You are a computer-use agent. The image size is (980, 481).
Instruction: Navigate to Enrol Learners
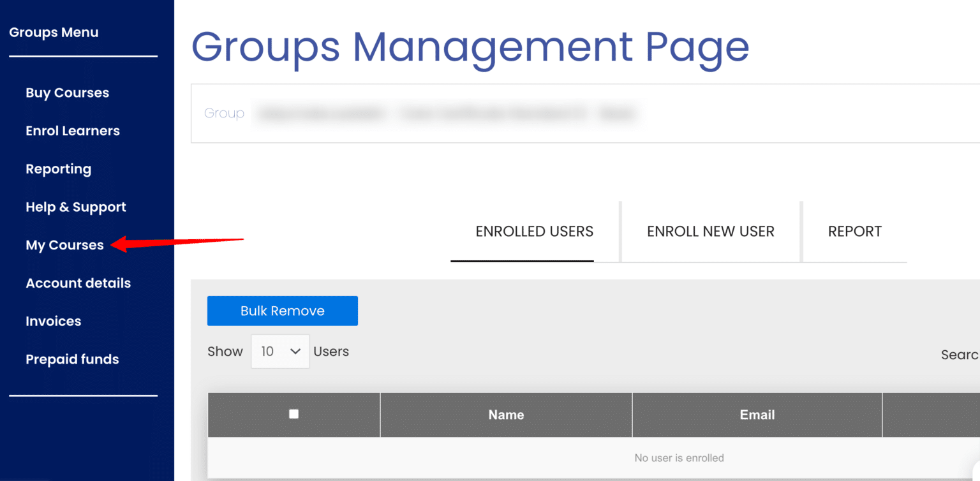(72, 131)
